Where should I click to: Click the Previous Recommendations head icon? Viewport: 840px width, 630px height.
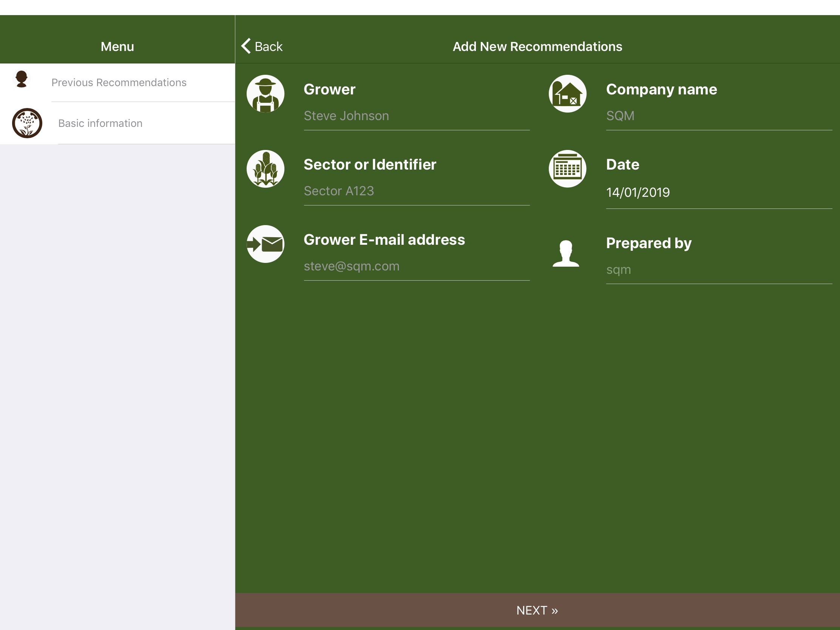click(x=22, y=79)
